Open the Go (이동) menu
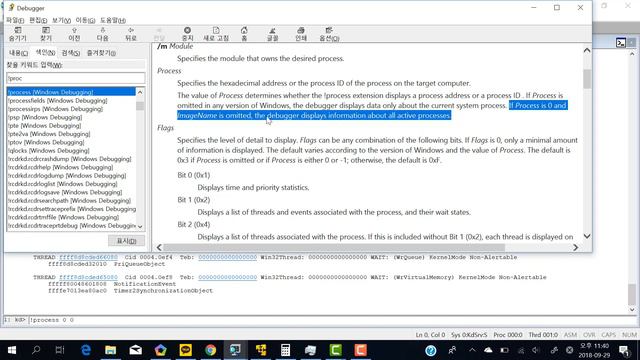 coord(85,20)
